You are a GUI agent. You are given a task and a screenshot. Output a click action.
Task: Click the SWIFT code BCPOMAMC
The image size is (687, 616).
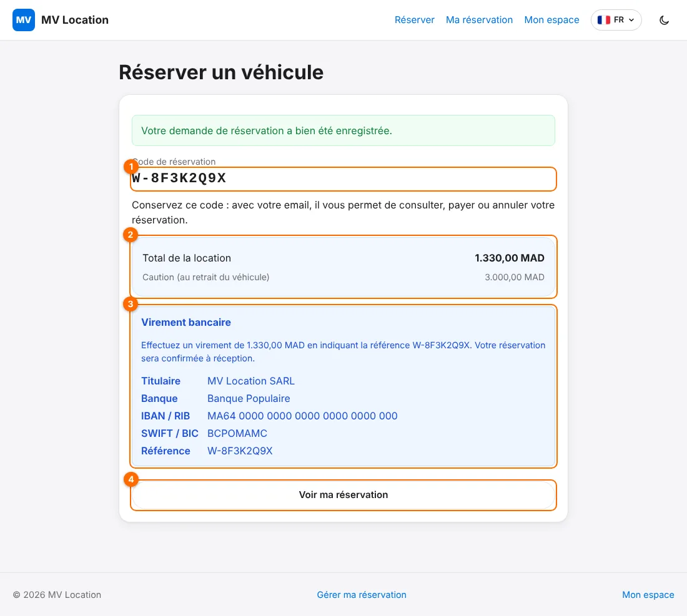[237, 433]
